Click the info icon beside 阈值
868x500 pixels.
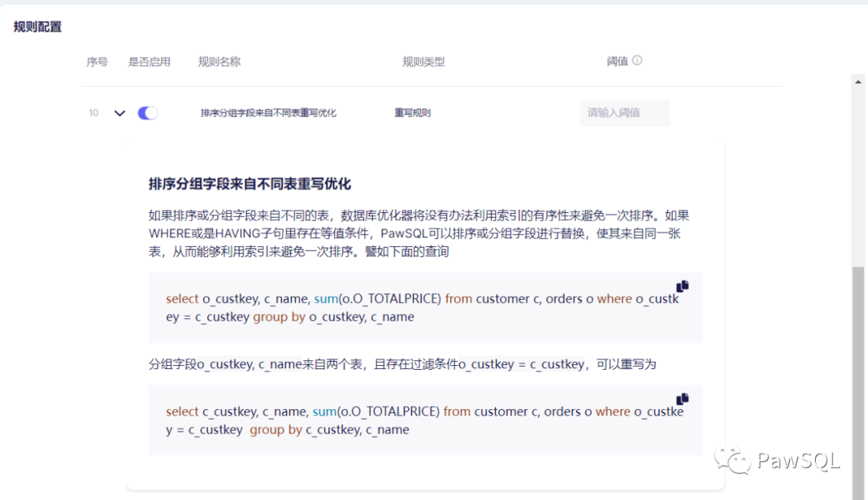637,60
